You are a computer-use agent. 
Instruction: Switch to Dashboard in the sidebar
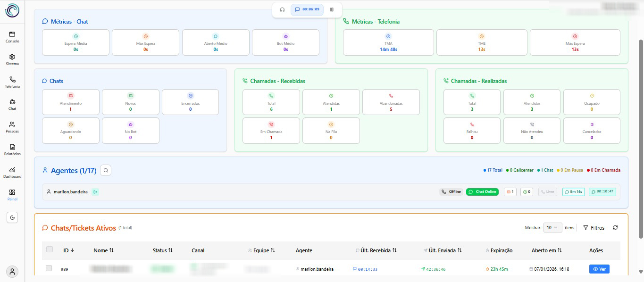pos(12,172)
